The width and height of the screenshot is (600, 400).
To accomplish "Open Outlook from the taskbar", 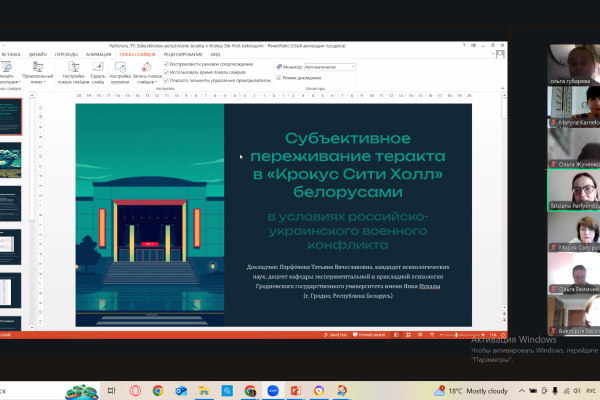I will (181, 391).
